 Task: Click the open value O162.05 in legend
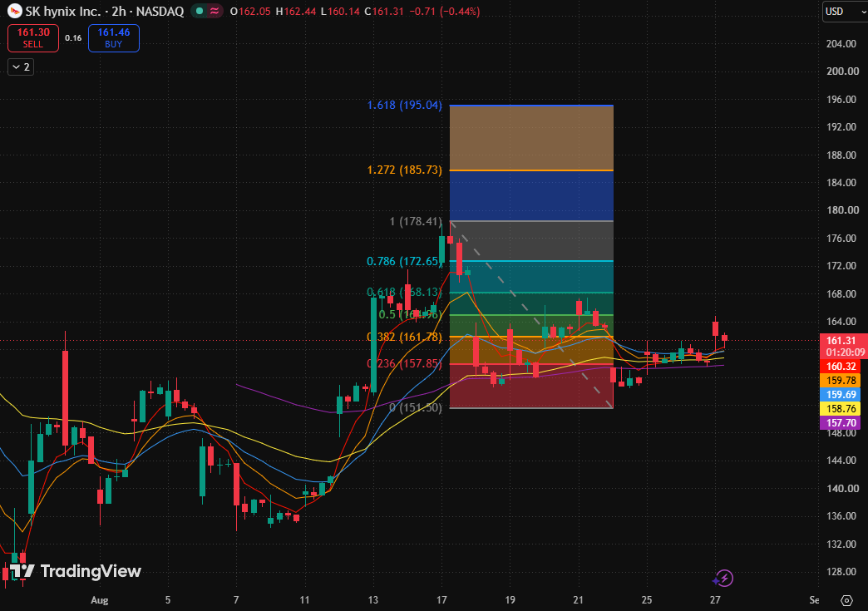point(250,11)
